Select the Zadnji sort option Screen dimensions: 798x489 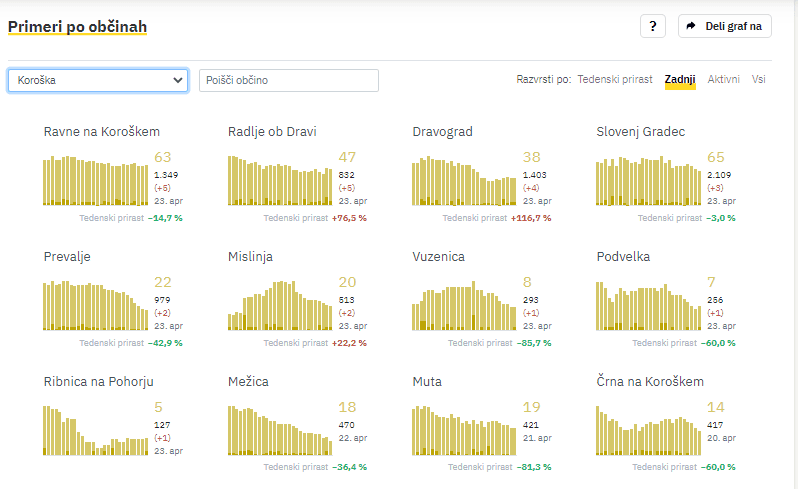coord(680,79)
